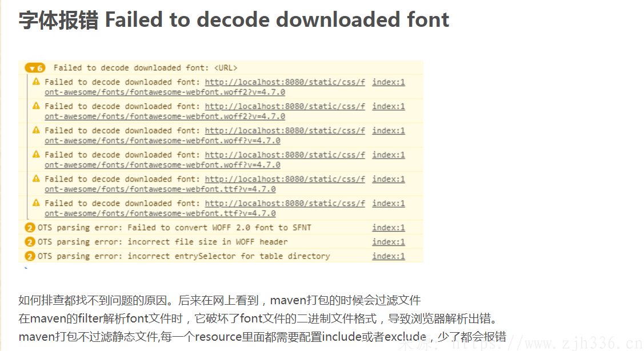This screenshot has width=644, height=351.
Task: Click index:1 beside the last ttf warning
Action: 389,203
